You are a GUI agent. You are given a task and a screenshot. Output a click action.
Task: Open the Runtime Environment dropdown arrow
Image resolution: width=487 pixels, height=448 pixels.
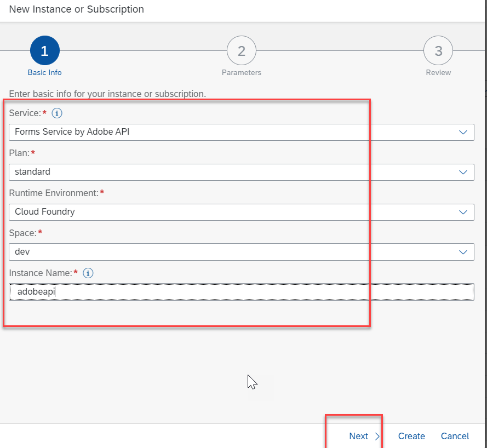463,212
